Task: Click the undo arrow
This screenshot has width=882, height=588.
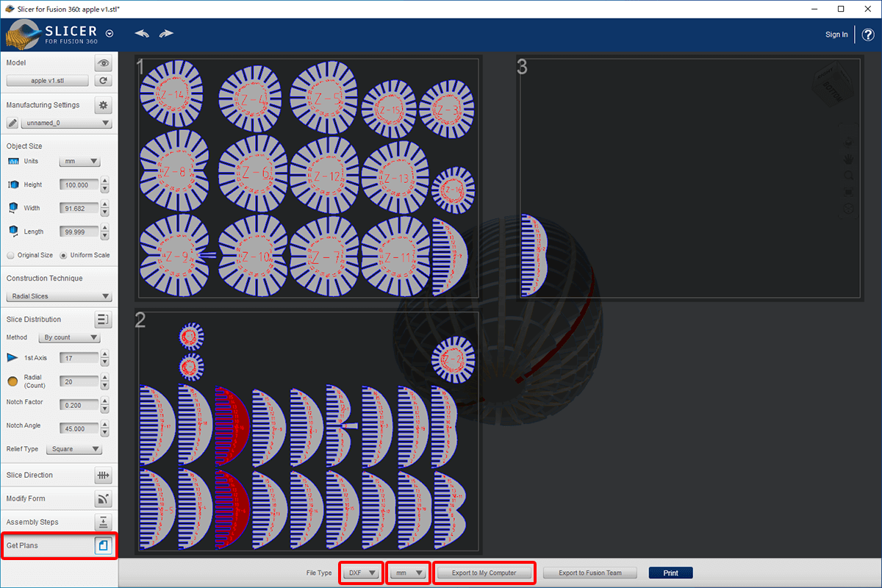Action: click(142, 34)
